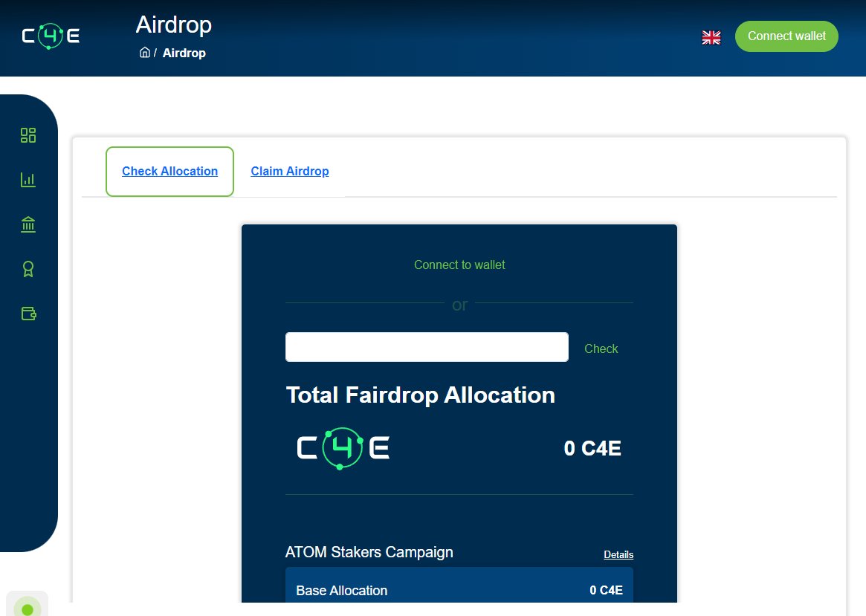Open Details for ATOM Stakers Campaign
This screenshot has height=616, width=866.
coord(618,555)
